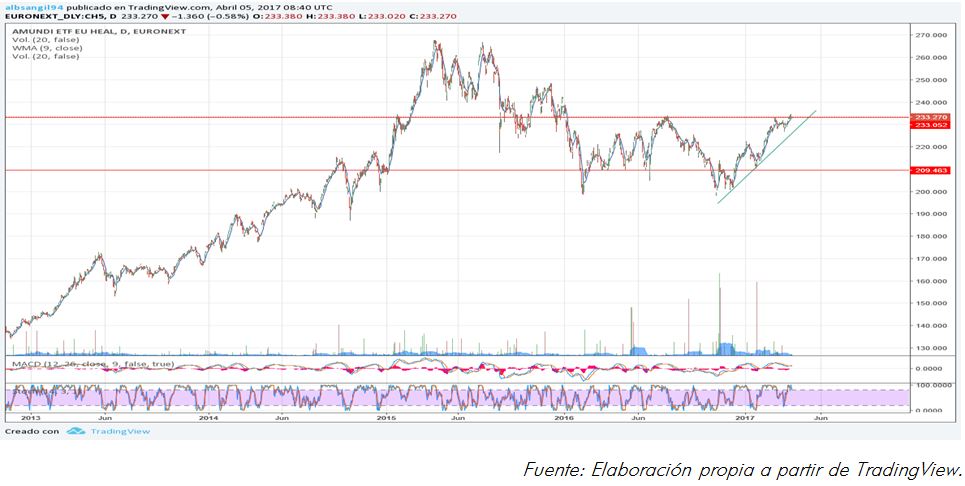Click the green ascending trendline near 2017
This screenshot has width=965, height=486.
click(x=767, y=157)
